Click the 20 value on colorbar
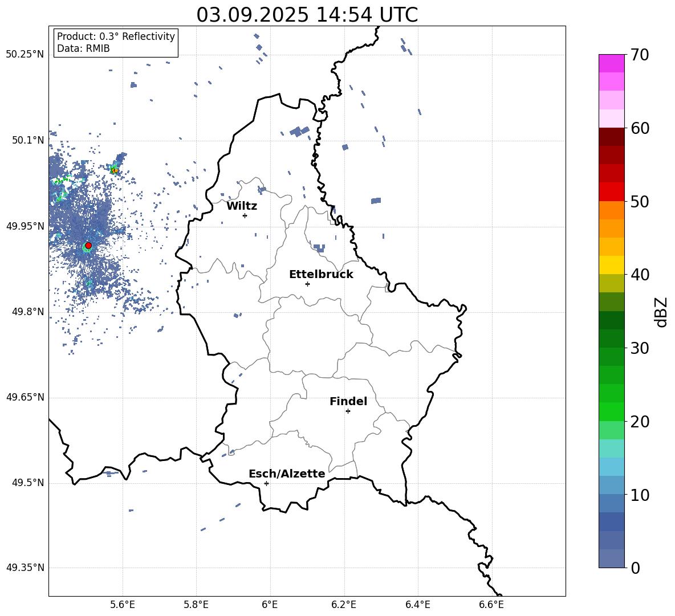Screen dimensions: 675x616 point(640,422)
